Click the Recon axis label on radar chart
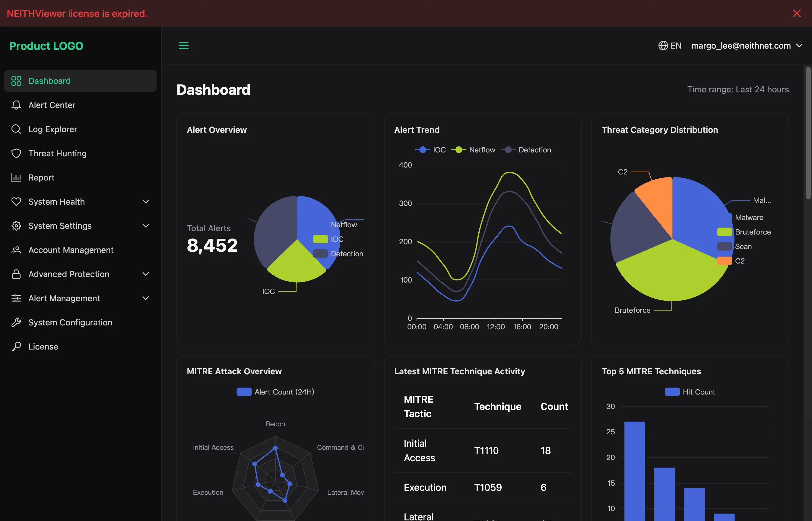Viewport: 812px width, 521px height. pyautogui.click(x=275, y=424)
